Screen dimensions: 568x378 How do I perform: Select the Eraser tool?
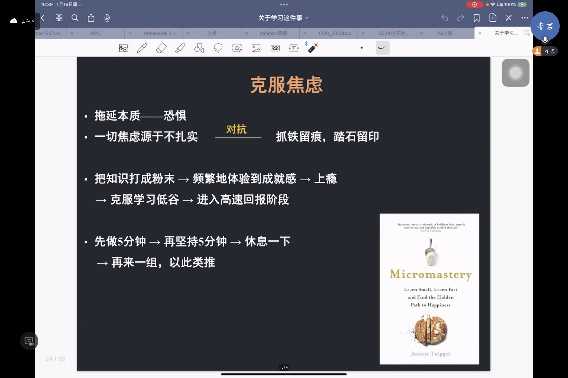161,48
